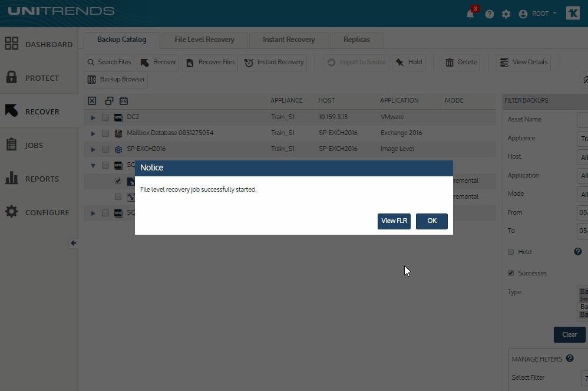Click Recover Files toolbar button
The width and height of the screenshot is (588, 391).
point(211,63)
